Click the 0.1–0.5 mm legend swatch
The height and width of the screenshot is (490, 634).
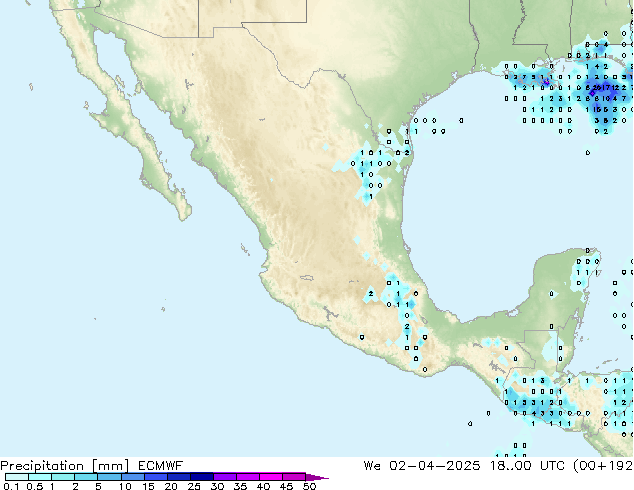click(x=17, y=477)
